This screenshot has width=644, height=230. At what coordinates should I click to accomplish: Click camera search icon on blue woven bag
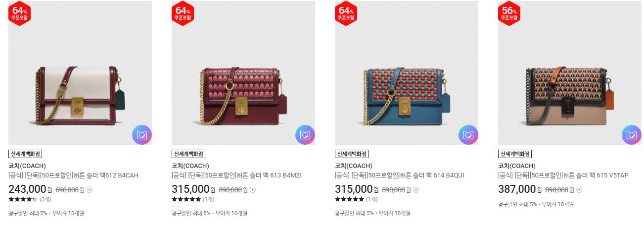point(468,135)
